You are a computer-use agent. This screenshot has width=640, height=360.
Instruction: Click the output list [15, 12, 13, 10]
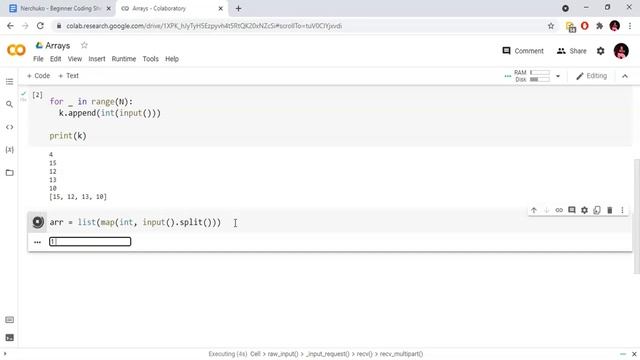click(x=78, y=197)
